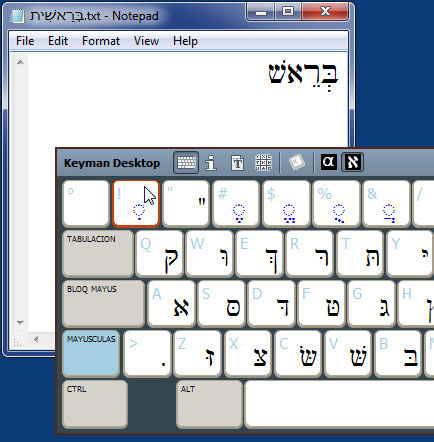Click the D key with Hebrew dalet

(x=271, y=304)
